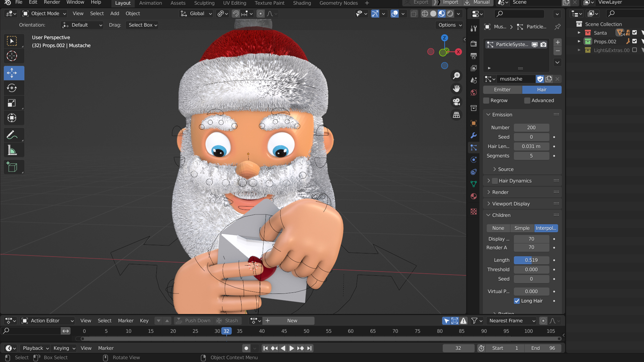This screenshot has width=644, height=362.
Task: Enable Light&Extras collection checkbox
Action: [634, 50]
